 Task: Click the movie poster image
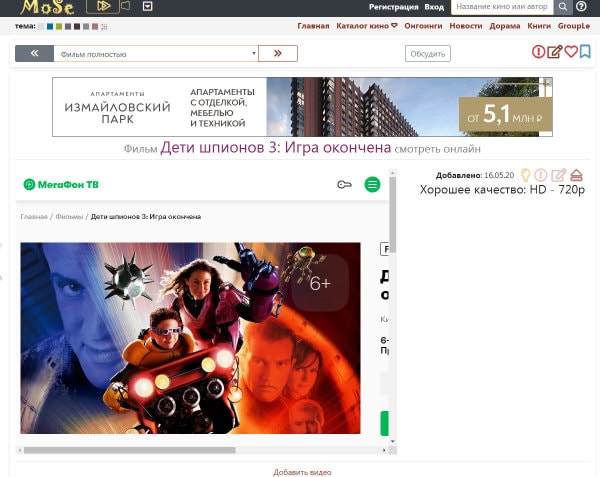[x=190, y=338]
